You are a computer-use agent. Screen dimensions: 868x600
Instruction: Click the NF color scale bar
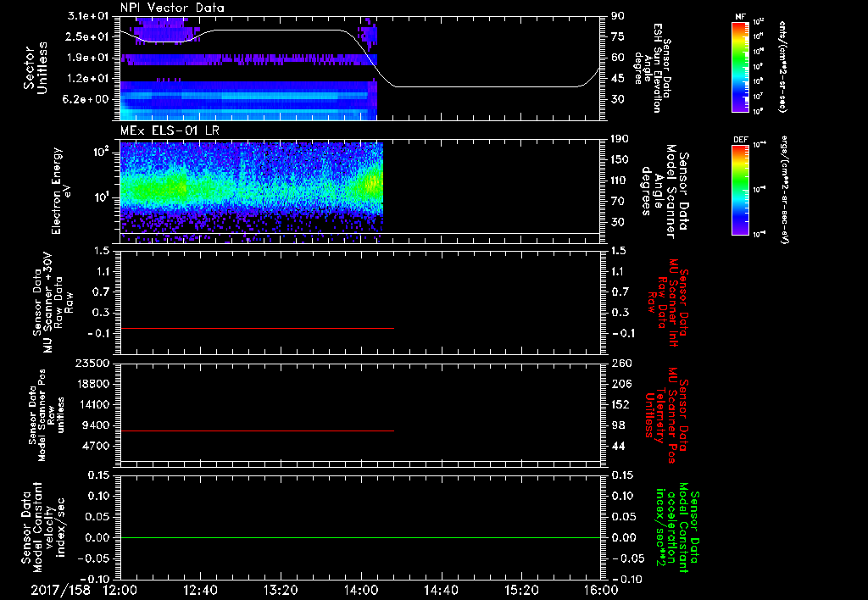(x=740, y=67)
